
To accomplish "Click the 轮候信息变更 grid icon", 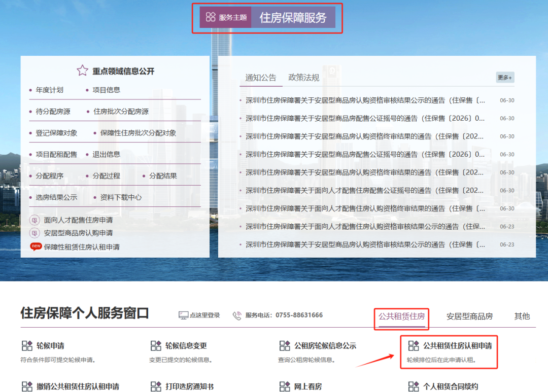I will pyautogui.click(x=156, y=346).
